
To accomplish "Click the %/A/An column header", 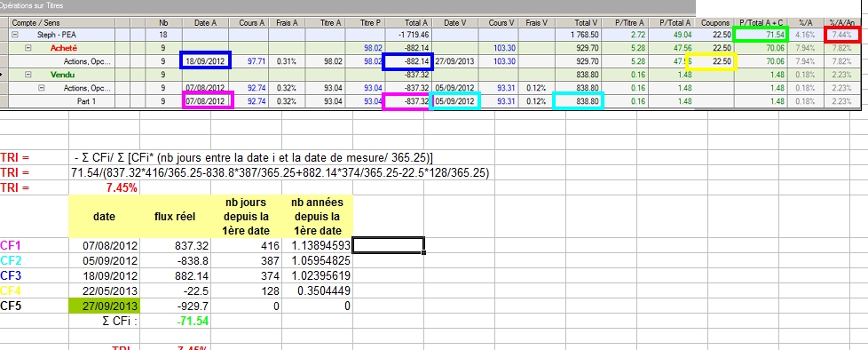I will tap(842, 22).
